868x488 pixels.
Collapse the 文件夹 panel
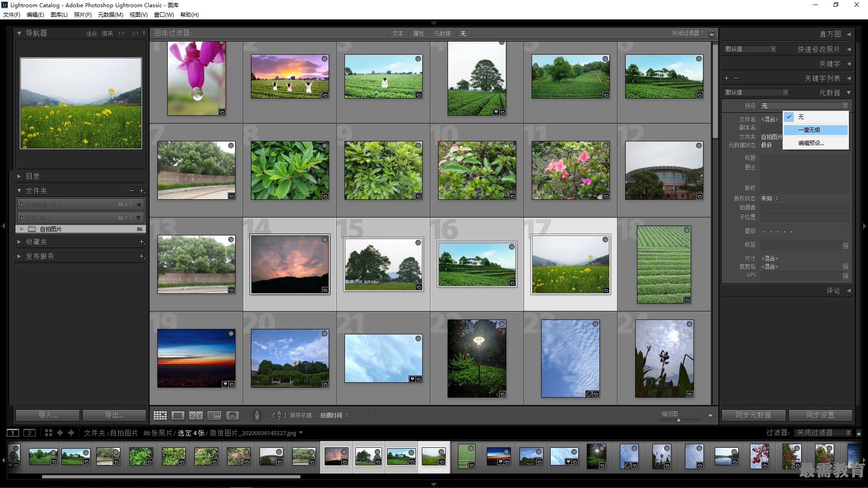point(19,191)
